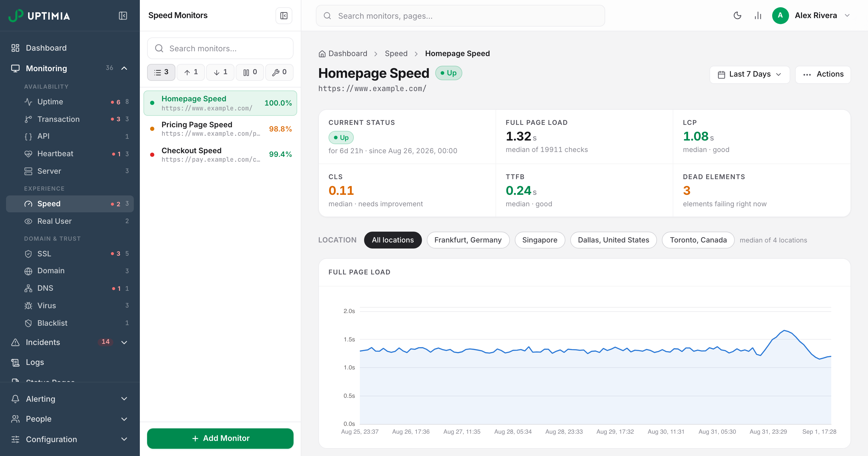Open Real User monitoring
The width and height of the screenshot is (868, 456).
tap(70, 221)
